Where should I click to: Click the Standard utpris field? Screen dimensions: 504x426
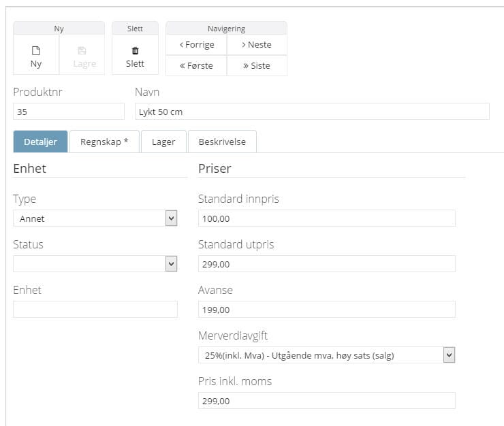[x=326, y=264]
